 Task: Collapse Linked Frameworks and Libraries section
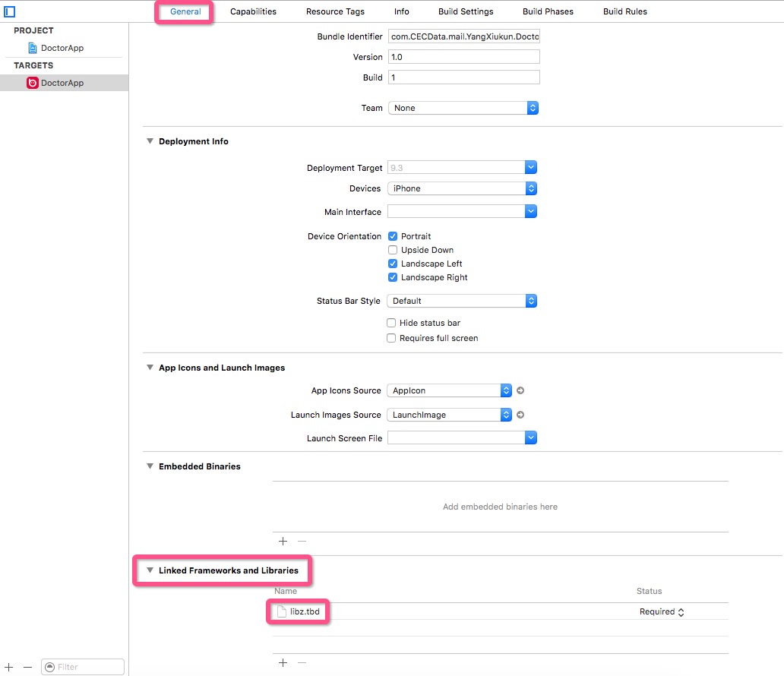150,570
